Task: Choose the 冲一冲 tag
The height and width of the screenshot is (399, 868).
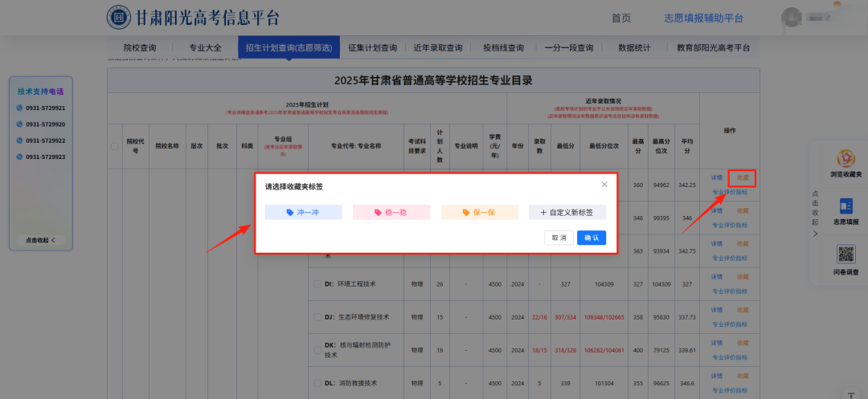Action: 303,212
